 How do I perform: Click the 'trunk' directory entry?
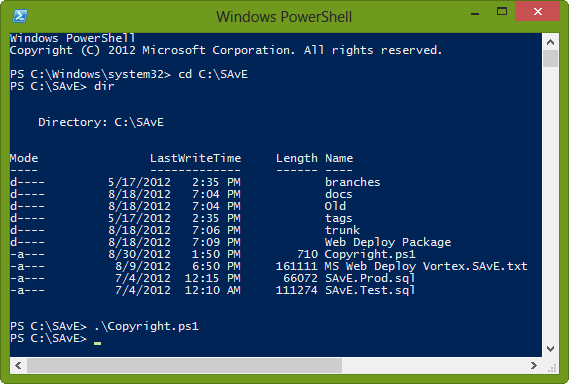(342, 230)
